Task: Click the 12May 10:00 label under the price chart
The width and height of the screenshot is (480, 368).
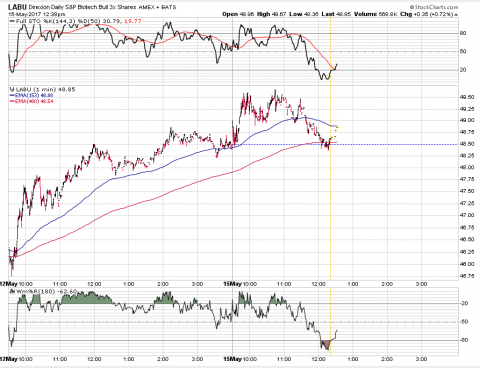Action: [x=16, y=284]
